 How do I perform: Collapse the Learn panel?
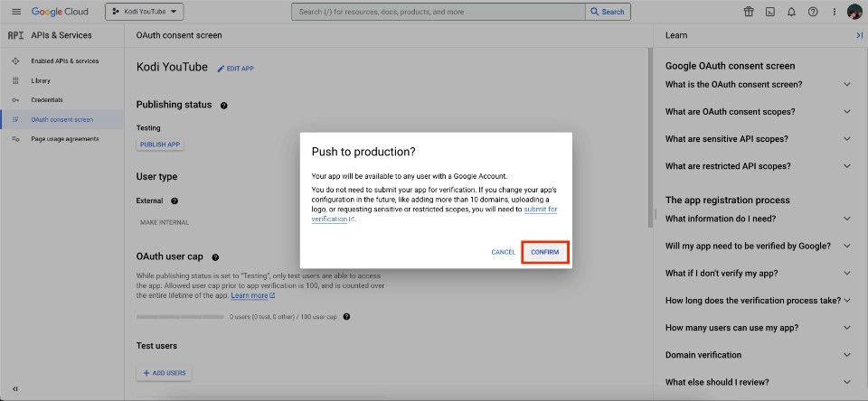coord(859,35)
